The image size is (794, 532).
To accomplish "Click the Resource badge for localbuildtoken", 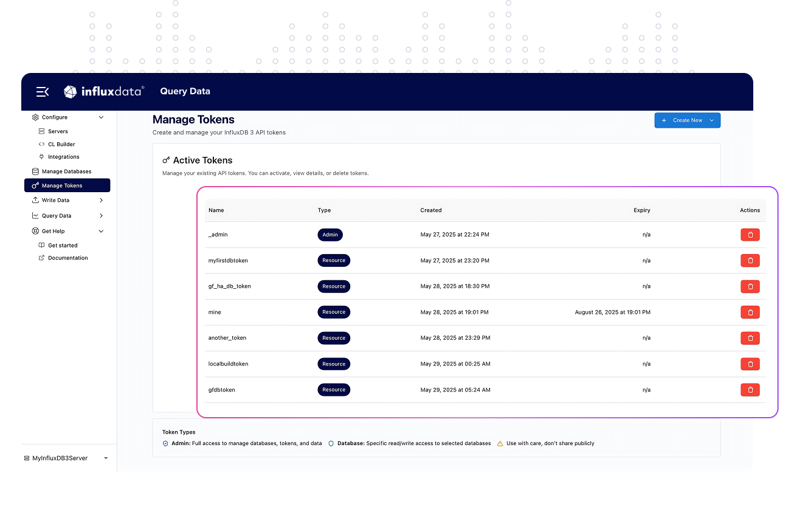I will [x=334, y=364].
